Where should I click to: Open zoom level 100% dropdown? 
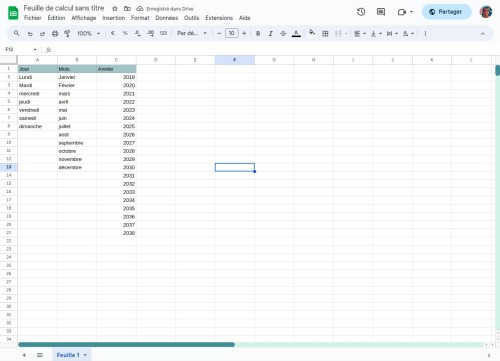coord(88,33)
